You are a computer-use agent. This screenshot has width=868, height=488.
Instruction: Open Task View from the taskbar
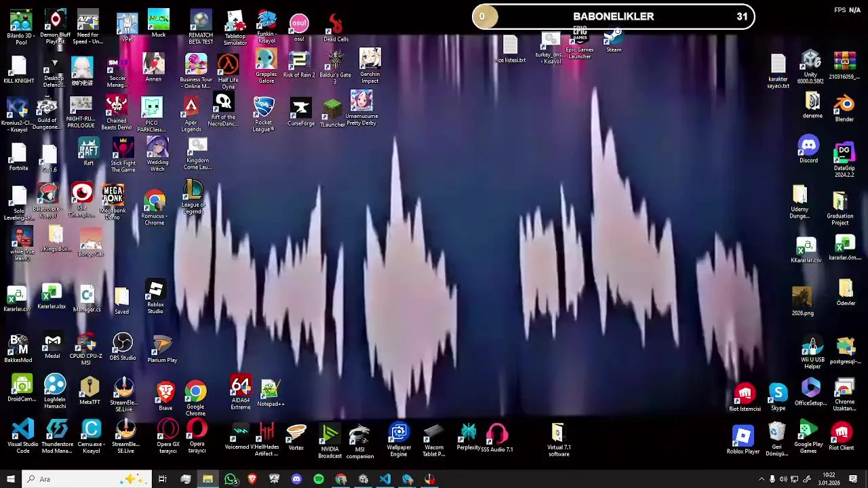(x=163, y=479)
